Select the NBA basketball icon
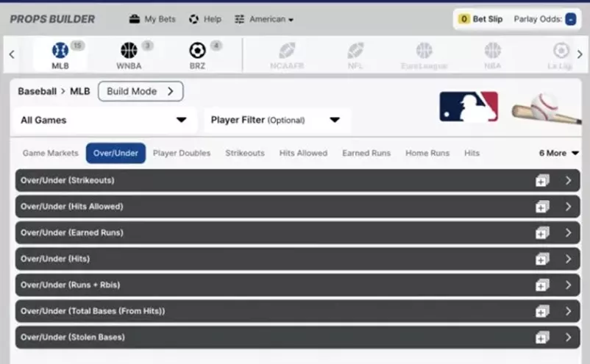 493,50
